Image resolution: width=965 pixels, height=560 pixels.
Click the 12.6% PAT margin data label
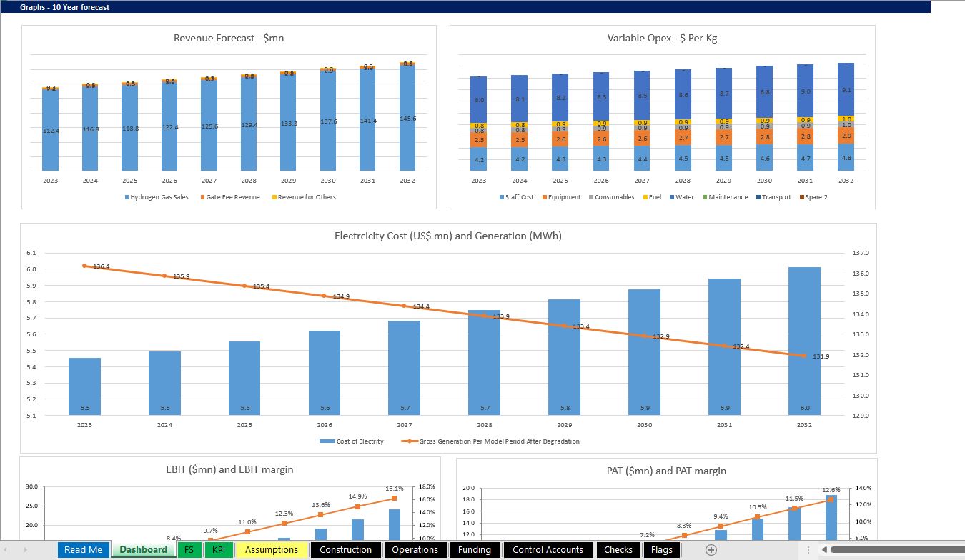[831, 490]
